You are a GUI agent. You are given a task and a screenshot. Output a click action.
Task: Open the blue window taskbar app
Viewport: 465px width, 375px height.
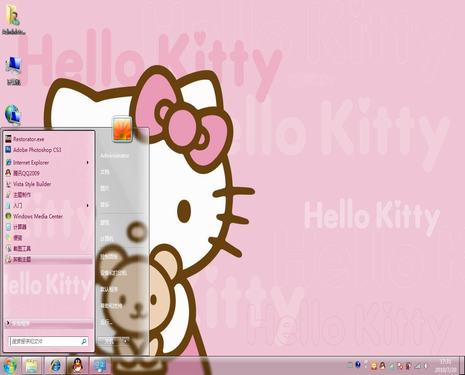coord(100,366)
